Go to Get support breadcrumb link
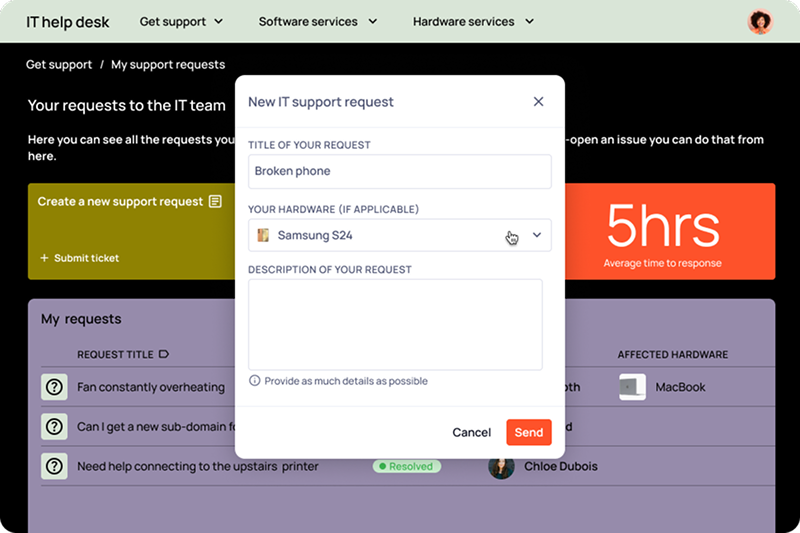800x533 pixels. 59,65
